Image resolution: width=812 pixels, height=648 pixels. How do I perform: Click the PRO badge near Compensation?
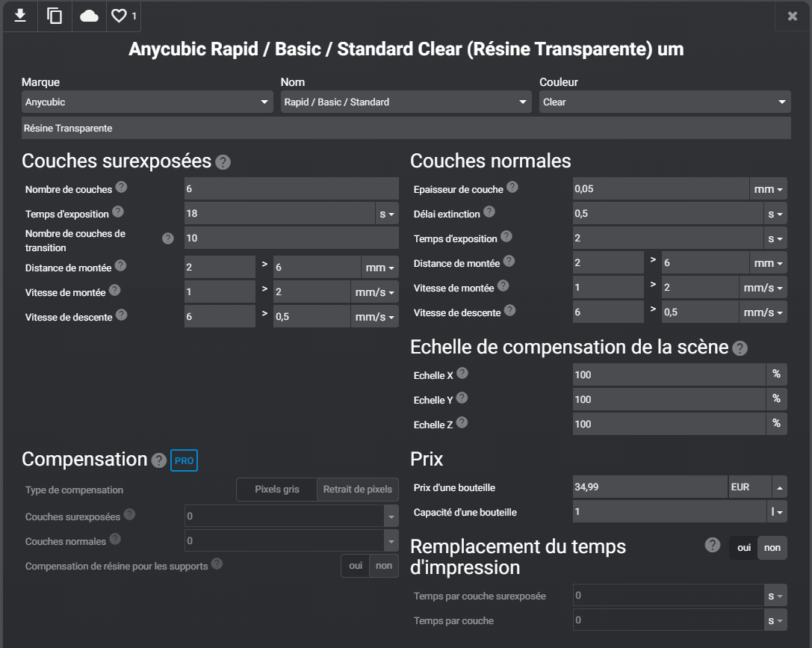coord(184,460)
